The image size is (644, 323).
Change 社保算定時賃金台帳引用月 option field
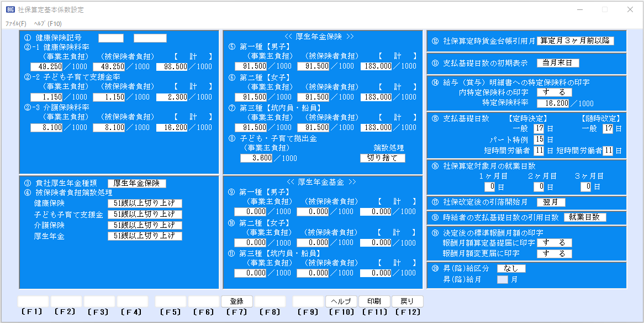tap(575, 41)
